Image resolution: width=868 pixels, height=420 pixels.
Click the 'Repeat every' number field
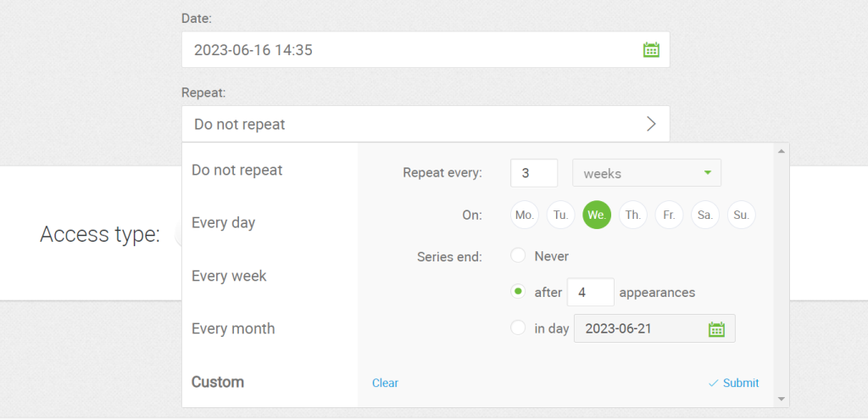[534, 173]
